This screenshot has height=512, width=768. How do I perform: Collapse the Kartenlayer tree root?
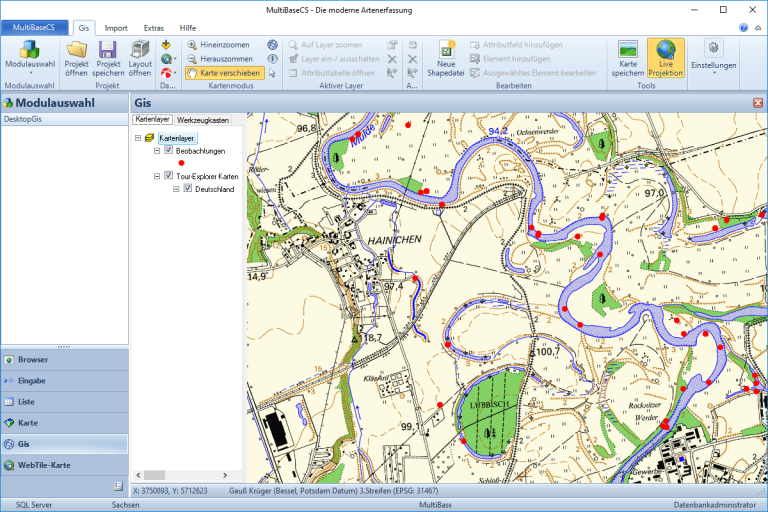pyautogui.click(x=138, y=138)
